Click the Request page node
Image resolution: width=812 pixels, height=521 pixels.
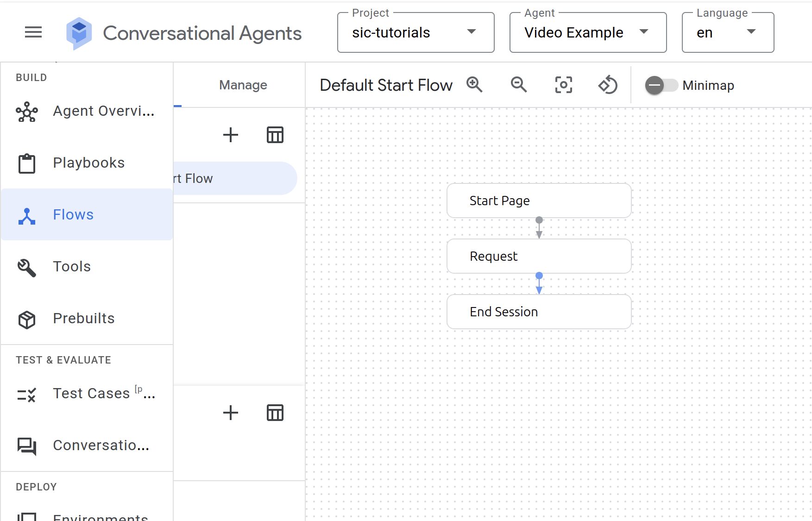pos(539,256)
